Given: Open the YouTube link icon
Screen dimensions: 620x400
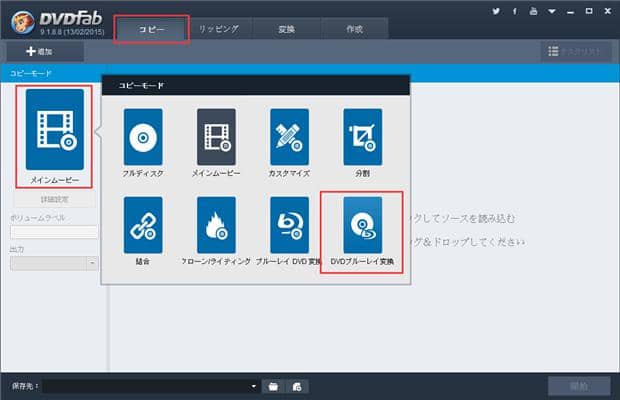Looking at the screenshot, I should pos(533,11).
